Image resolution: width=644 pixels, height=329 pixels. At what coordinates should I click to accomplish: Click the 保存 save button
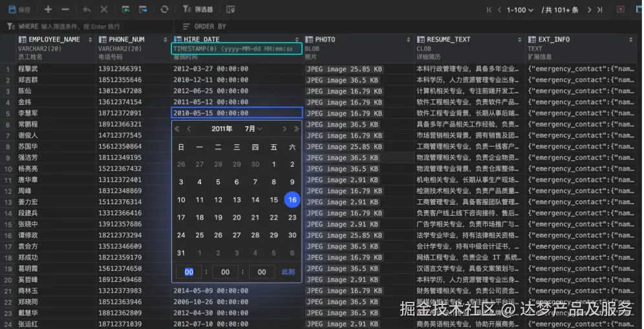pos(19,9)
